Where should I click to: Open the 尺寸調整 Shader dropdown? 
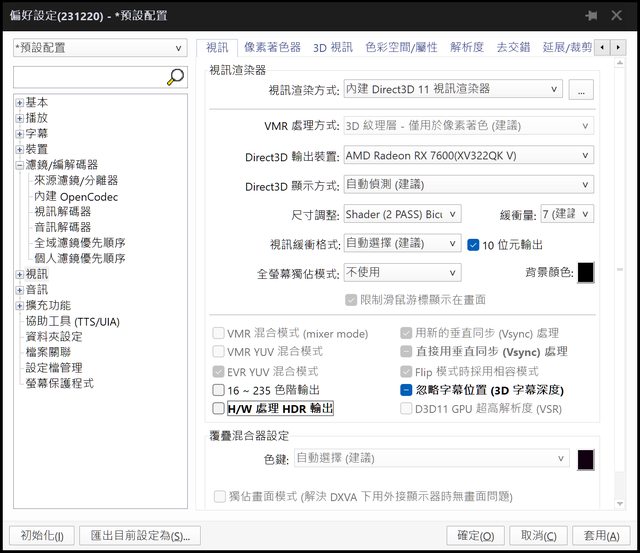[402, 214]
